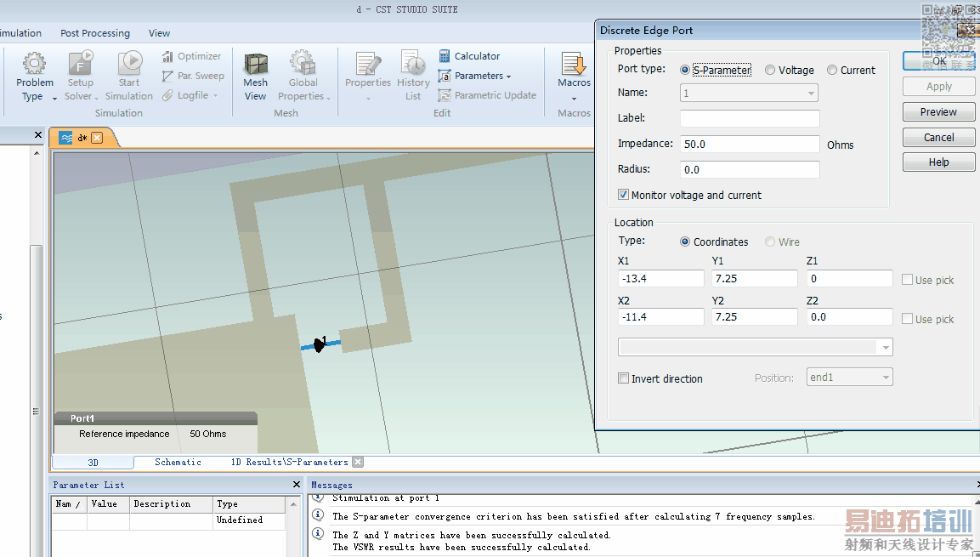The height and width of the screenshot is (557, 980).
Task: Open the Calculator tool
Action: tap(469, 56)
